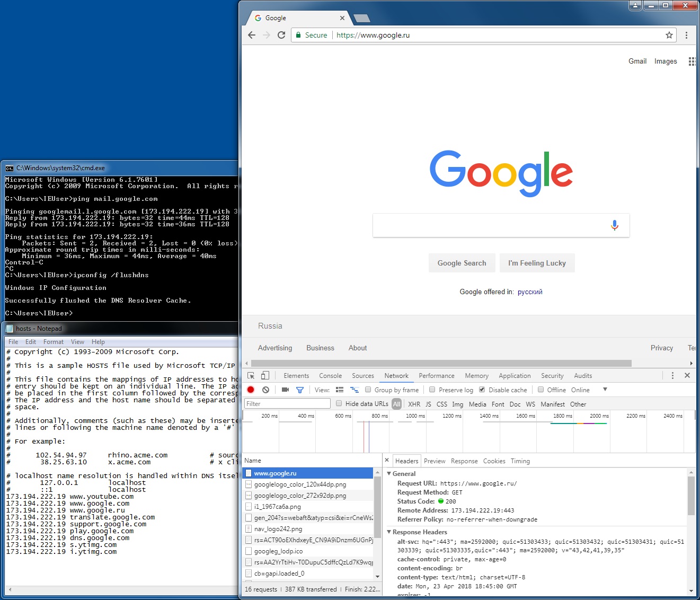Screen dimensions: 700x600
Task: Click the Chrome address bar URL
Action: pyautogui.click(x=373, y=35)
